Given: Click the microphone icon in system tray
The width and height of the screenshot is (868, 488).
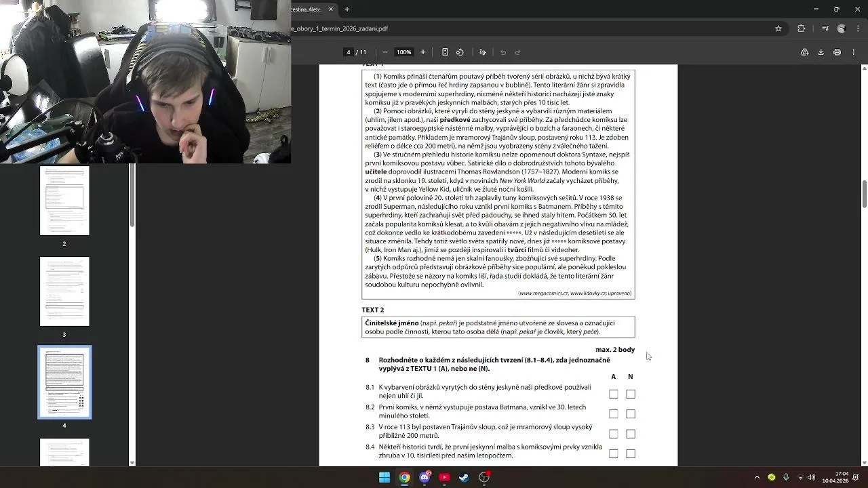Looking at the screenshot, I should click(786, 477).
